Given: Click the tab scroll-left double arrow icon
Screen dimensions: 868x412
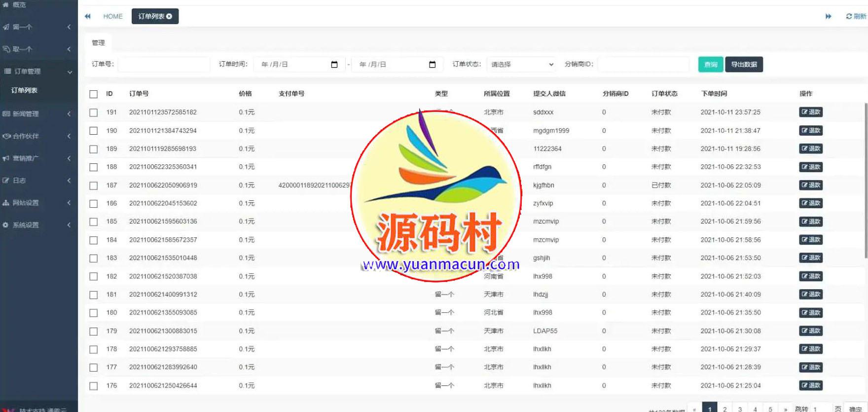Looking at the screenshot, I should pos(88,16).
